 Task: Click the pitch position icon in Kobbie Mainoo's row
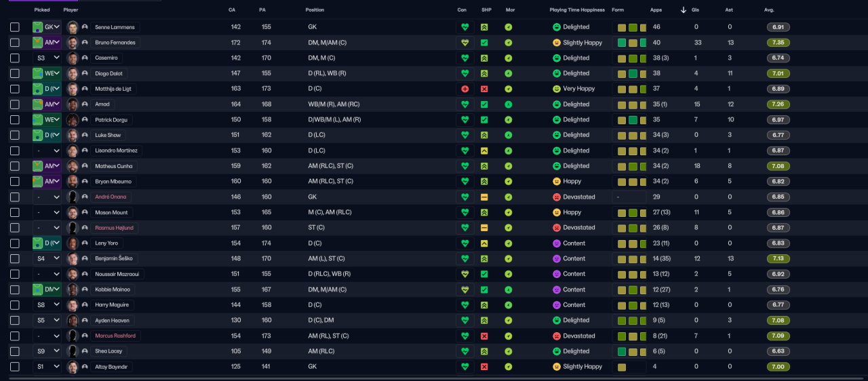(38, 289)
